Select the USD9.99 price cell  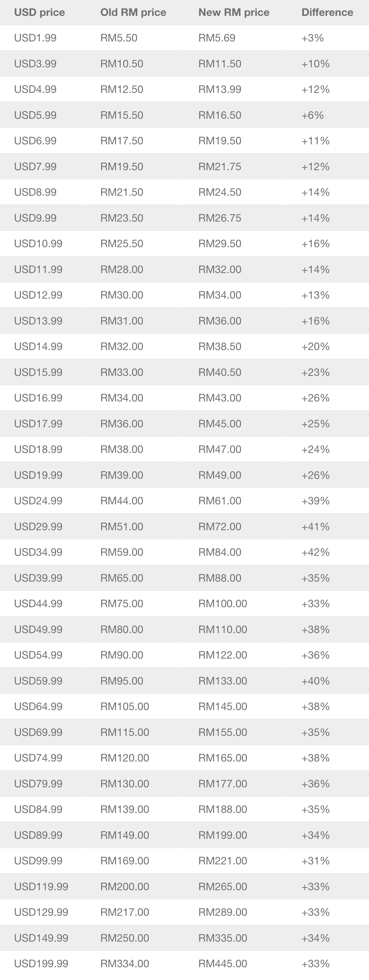[x=36, y=218]
